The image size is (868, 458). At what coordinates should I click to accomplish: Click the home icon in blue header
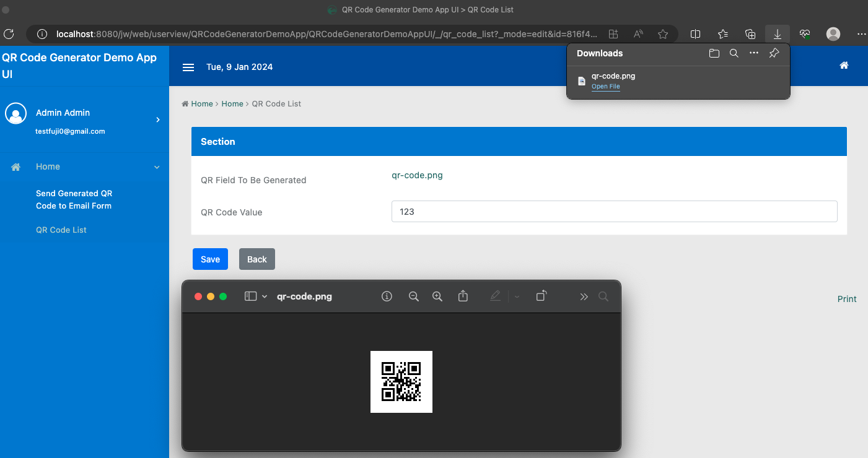[x=844, y=65]
